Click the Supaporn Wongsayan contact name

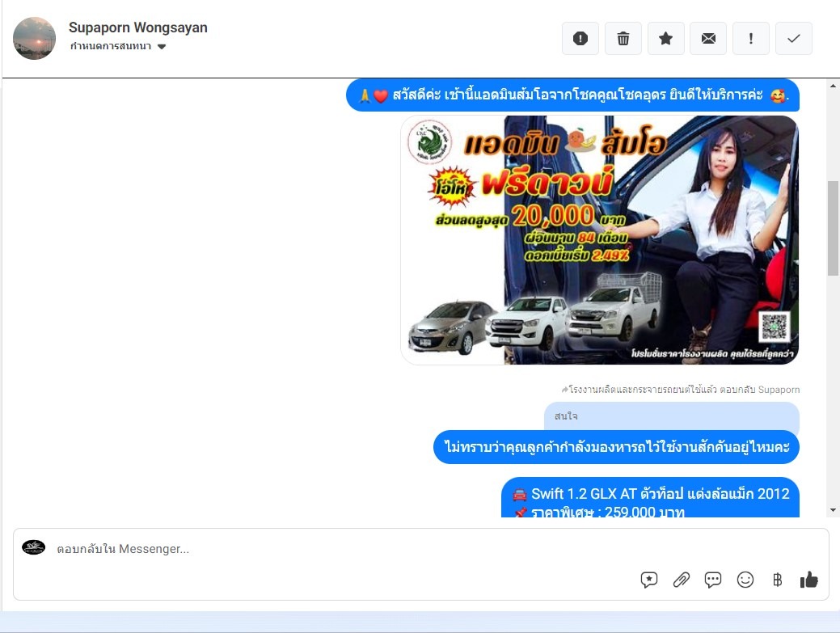point(137,27)
